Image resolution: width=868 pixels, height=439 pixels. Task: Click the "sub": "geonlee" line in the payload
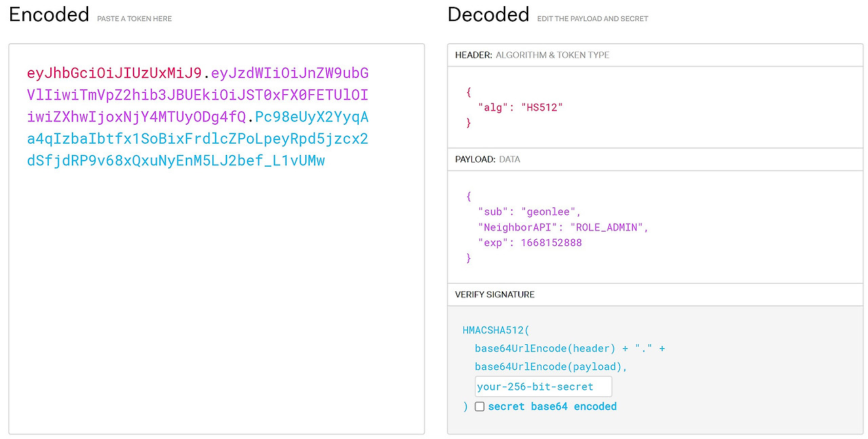point(529,211)
